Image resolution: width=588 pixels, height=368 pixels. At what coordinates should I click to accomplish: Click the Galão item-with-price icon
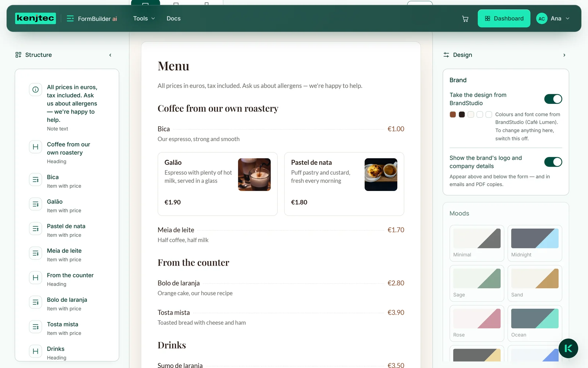tap(36, 204)
